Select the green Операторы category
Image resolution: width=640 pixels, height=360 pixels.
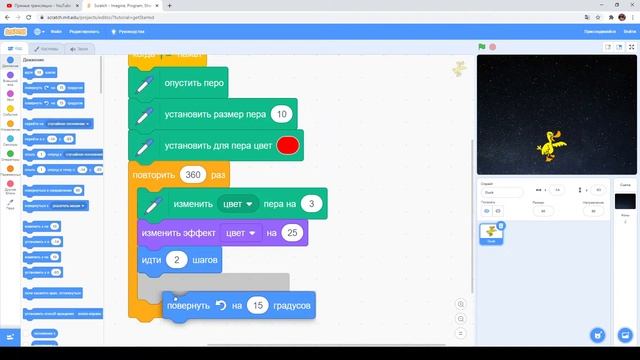coord(10,154)
